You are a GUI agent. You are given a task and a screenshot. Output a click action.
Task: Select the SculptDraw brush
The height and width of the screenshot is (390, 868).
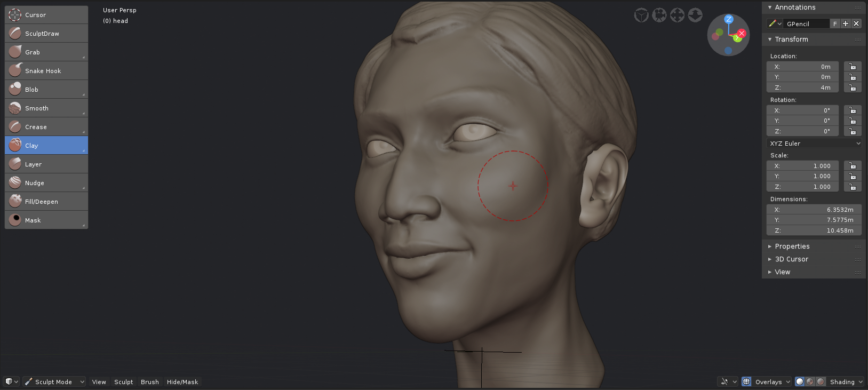click(x=46, y=34)
